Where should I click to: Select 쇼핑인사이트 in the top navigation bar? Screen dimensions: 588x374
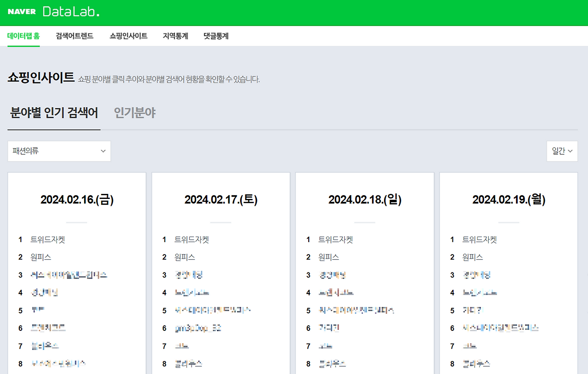pyautogui.click(x=129, y=36)
